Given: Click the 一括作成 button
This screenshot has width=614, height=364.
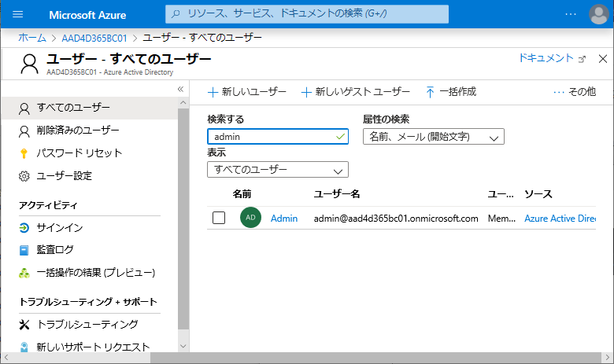Looking at the screenshot, I should (x=451, y=92).
